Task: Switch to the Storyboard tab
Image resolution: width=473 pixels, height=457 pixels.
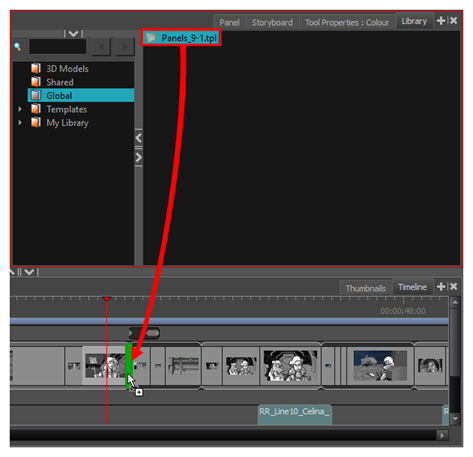Action: tap(272, 23)
